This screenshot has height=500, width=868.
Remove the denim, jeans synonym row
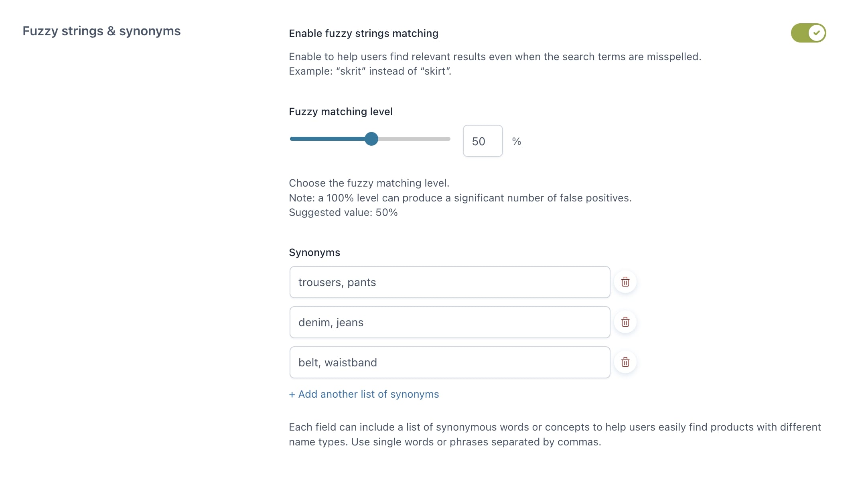(625, 322)
